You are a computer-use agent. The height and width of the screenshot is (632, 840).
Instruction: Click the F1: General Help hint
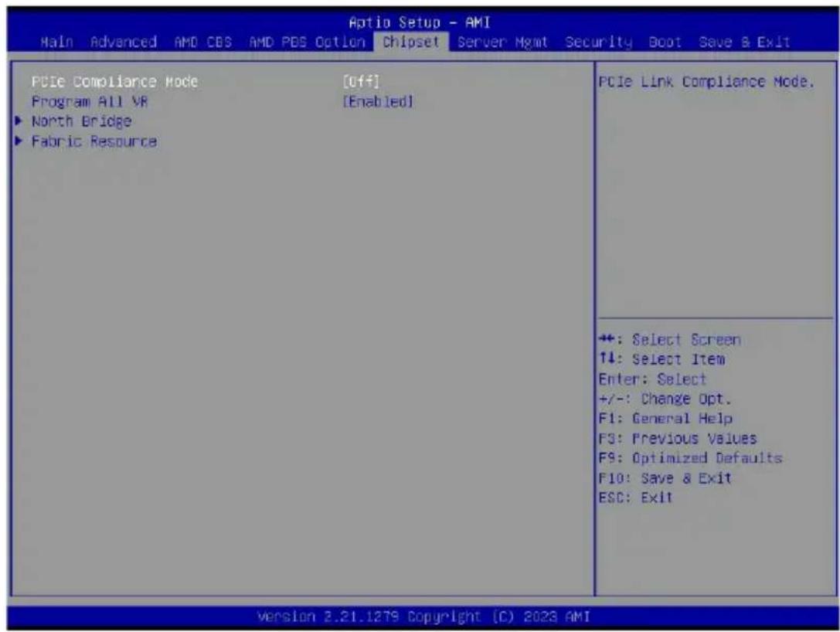(665, 418)
